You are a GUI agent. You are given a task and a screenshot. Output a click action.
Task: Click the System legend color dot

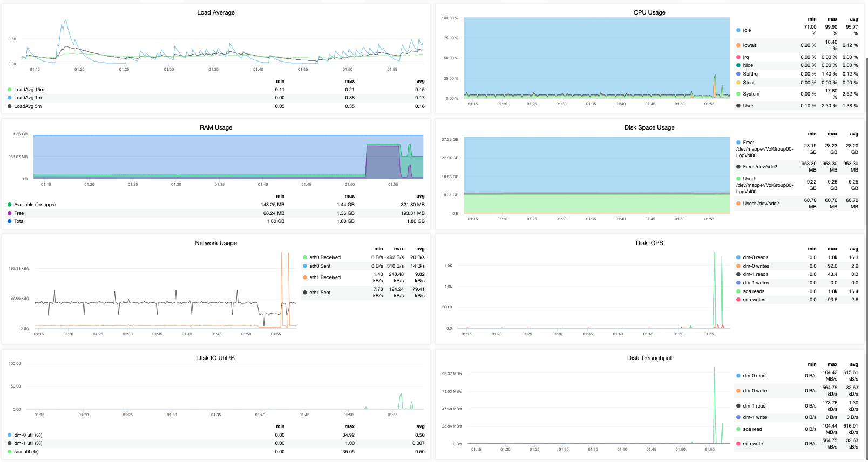(x=738, y=94)
